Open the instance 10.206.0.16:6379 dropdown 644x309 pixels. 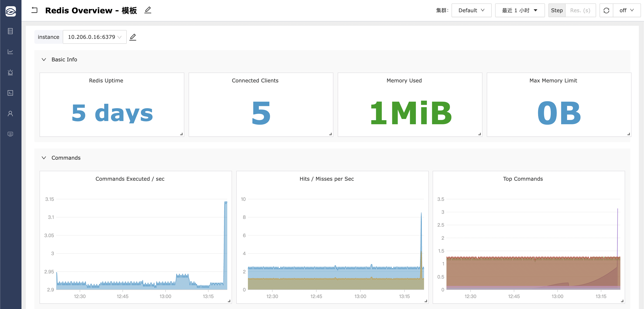point(95,37)
